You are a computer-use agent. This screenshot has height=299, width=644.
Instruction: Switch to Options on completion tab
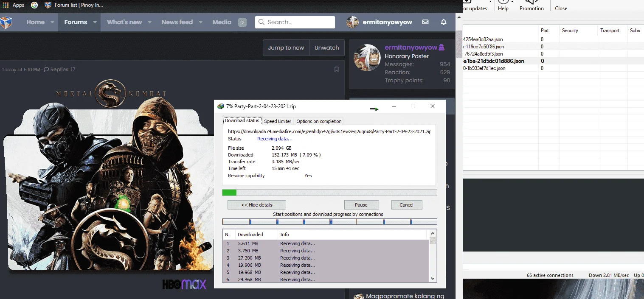coord(319,121)
